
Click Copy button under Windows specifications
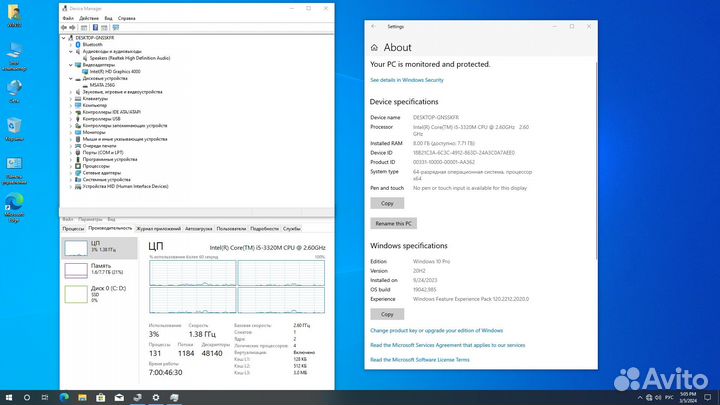(387, 314)
